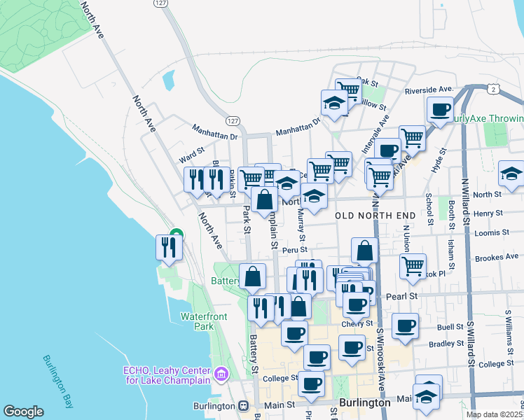Click the Burlington train station icon
The image size is (524, 420).
click(243, 406)
